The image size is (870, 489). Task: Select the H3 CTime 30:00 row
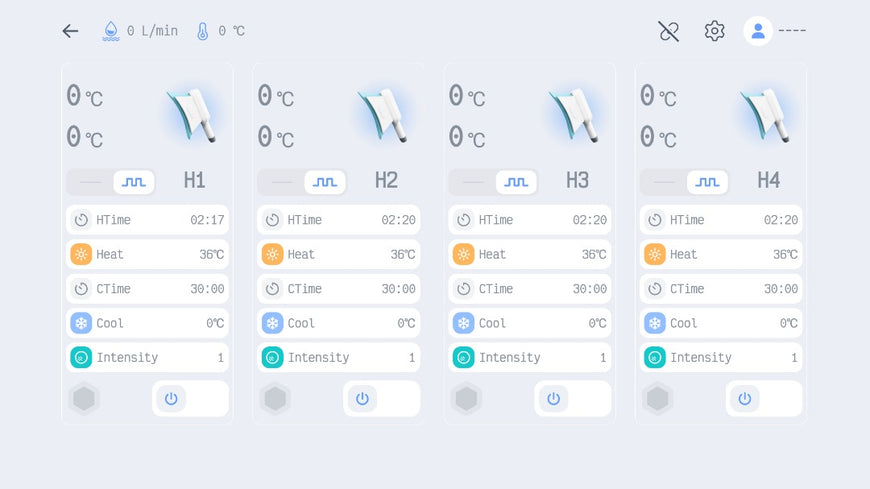click(x=530, y=289)
